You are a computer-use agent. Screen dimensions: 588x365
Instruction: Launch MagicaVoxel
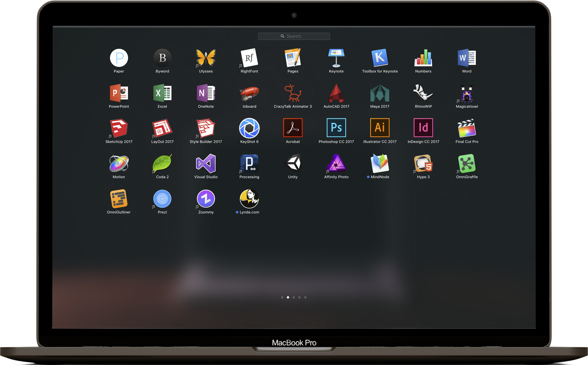467,93
